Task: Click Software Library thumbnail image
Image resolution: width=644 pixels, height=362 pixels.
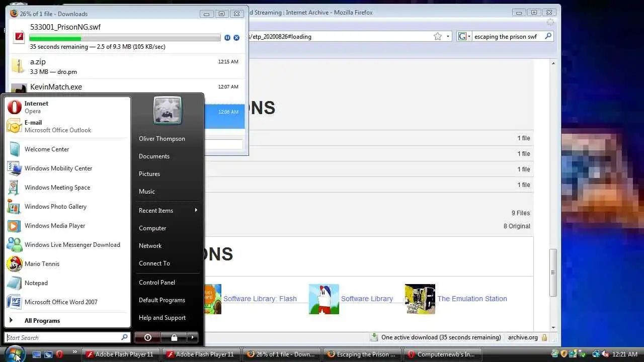Action: click(x=324, y=299)
